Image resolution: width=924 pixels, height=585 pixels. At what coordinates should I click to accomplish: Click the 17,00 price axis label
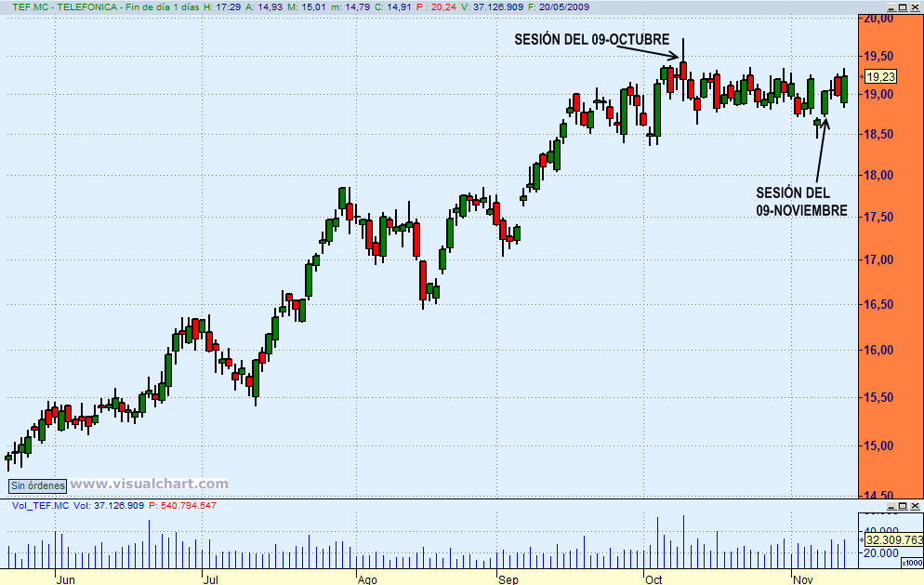pos(878,259)
